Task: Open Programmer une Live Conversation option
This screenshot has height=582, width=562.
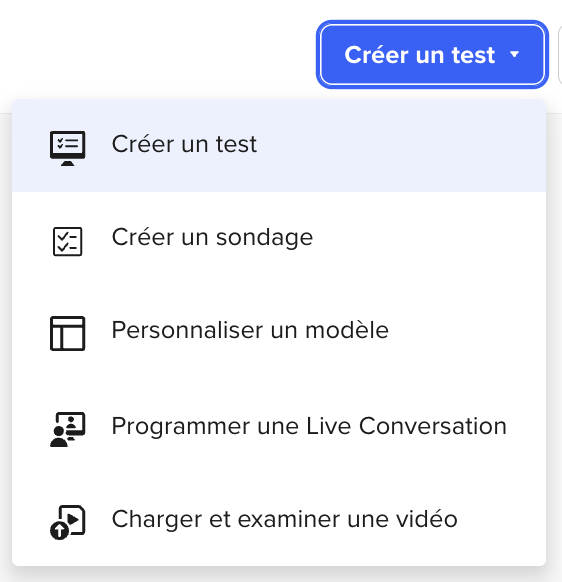Action: click(x=279, y=426)
